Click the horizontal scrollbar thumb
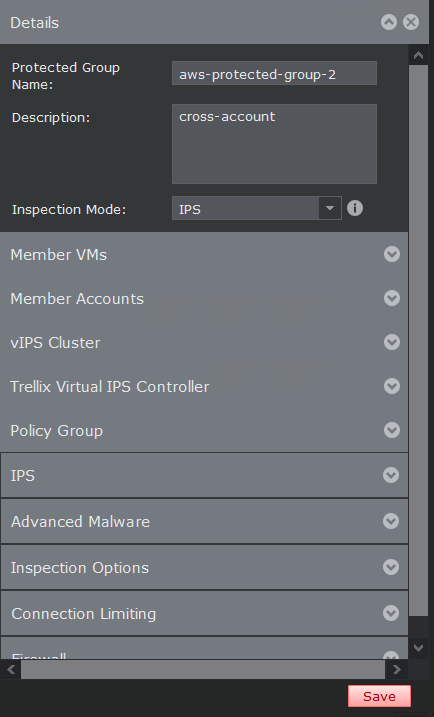Screen dimensions: 434x717 (x=203, y=669)
